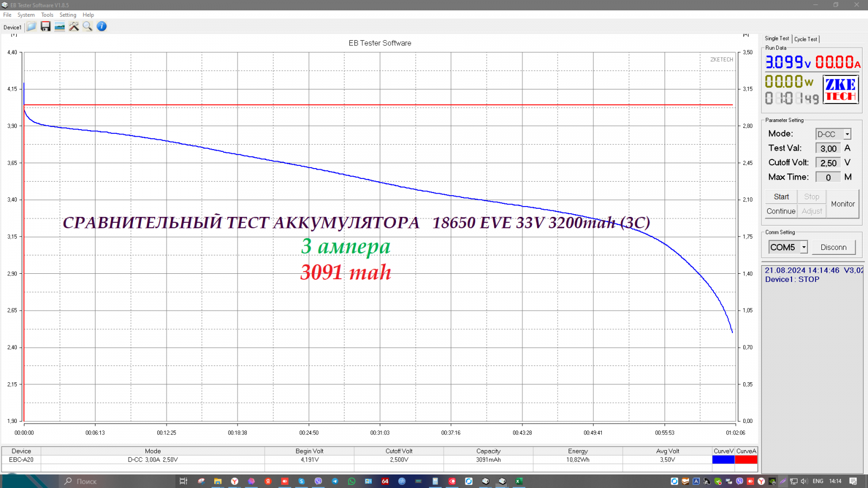868x488 pixels.
Task: Select the Single Test tab
Action: pos(777,38)
